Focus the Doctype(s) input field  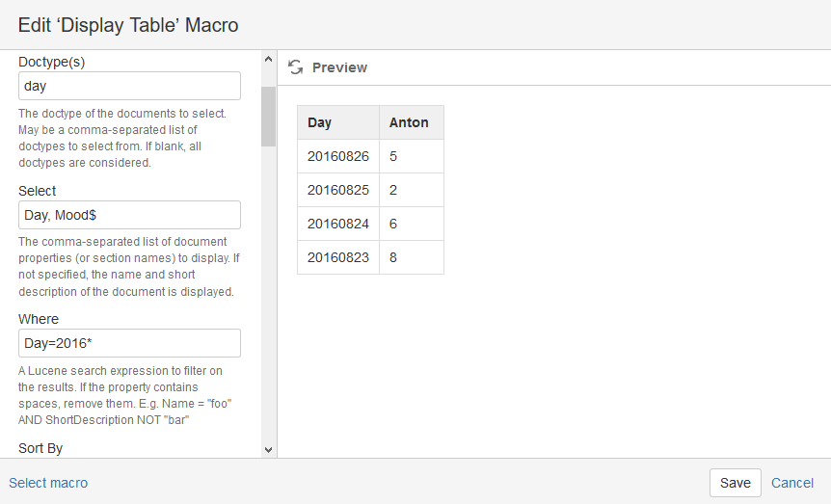[129, 86]
